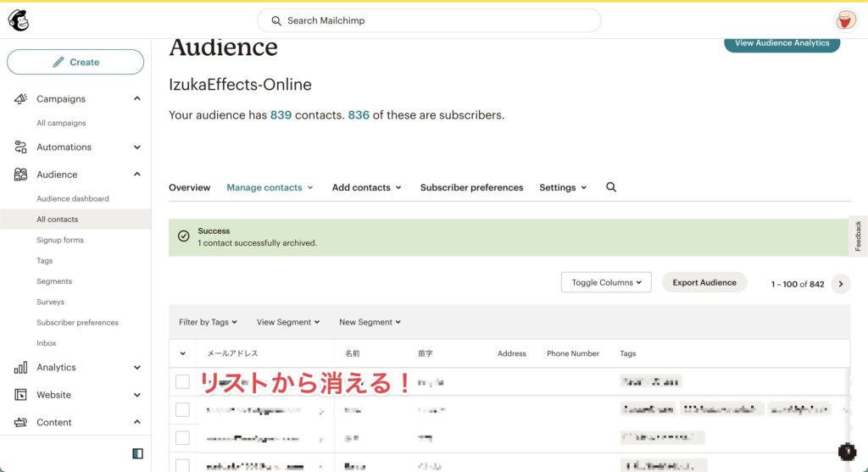The image size is (868, 472).
Task: Expand the Automations sidebar section chevron
Action: [x=136, y=147]
